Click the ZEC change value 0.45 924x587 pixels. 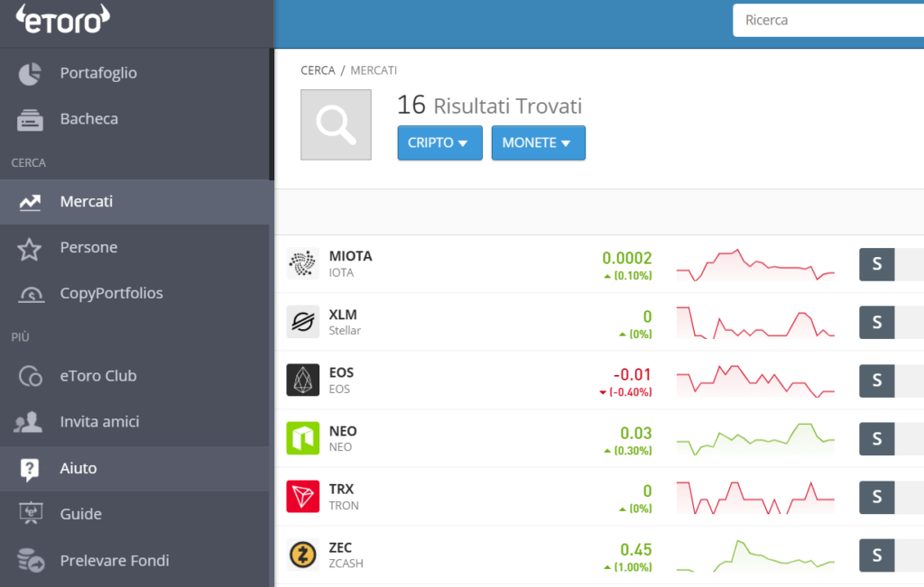click(636, 550)
